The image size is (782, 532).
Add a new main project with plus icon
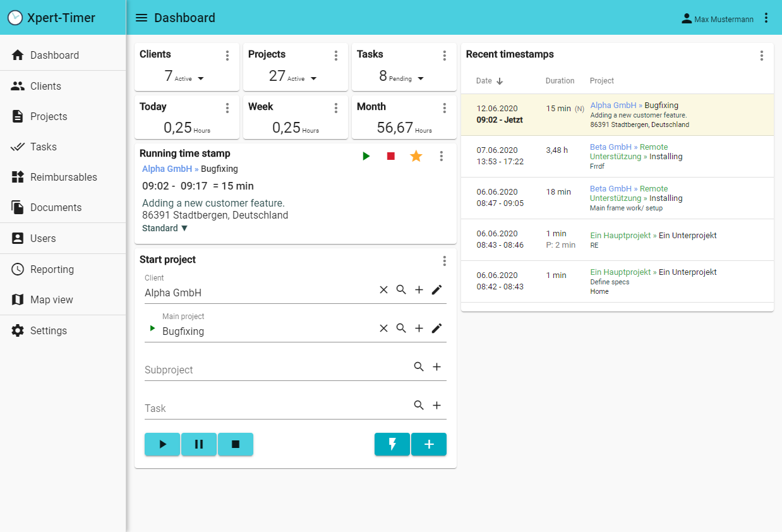point(419,328)
